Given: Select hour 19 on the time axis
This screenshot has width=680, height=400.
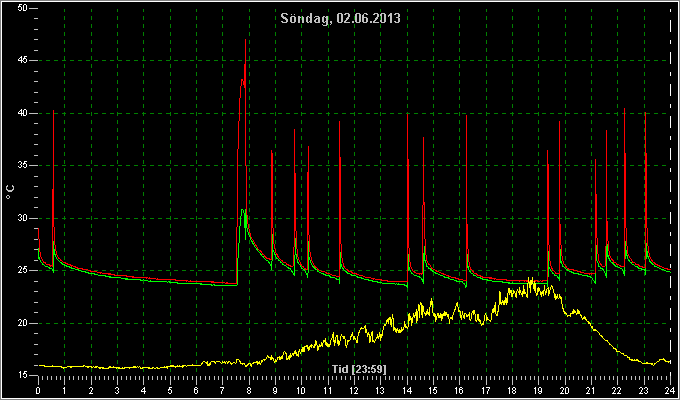Looking at the screenshot, I should [x=538, y=390].
